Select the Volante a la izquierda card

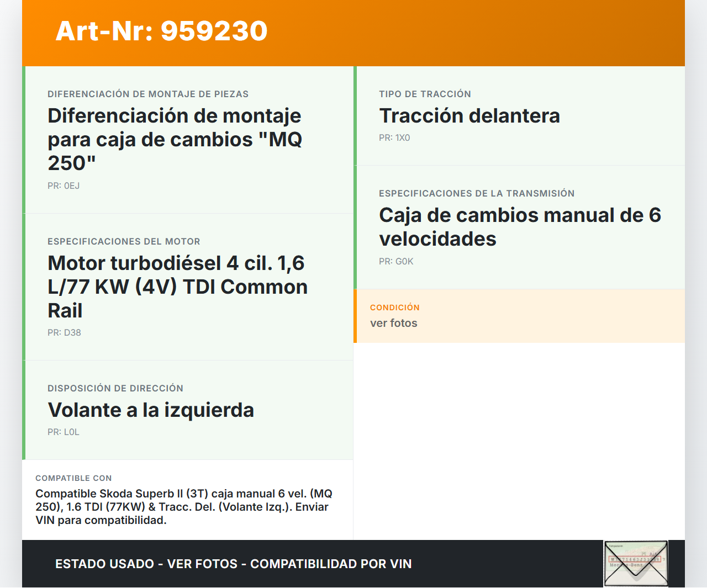coord(151,410)
